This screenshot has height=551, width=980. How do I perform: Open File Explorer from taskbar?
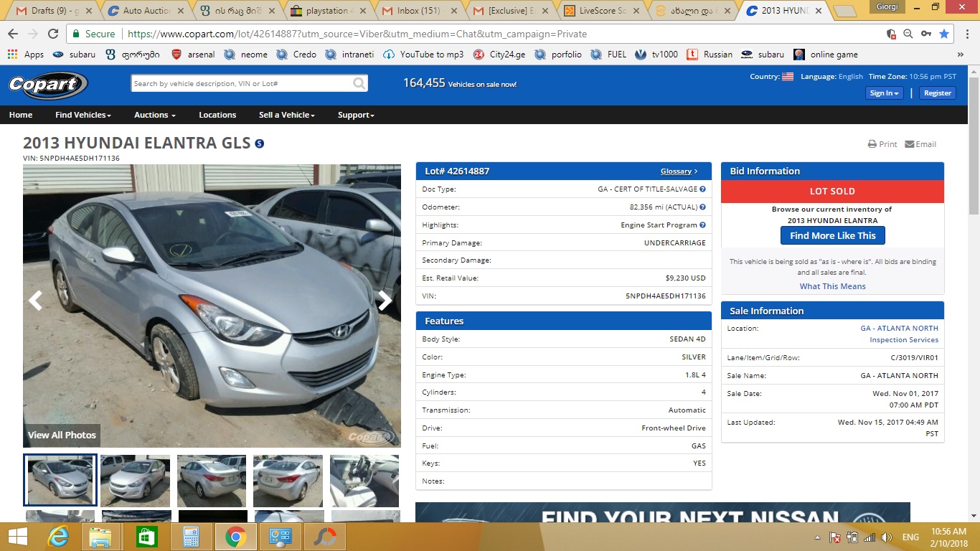coord(101,537)
